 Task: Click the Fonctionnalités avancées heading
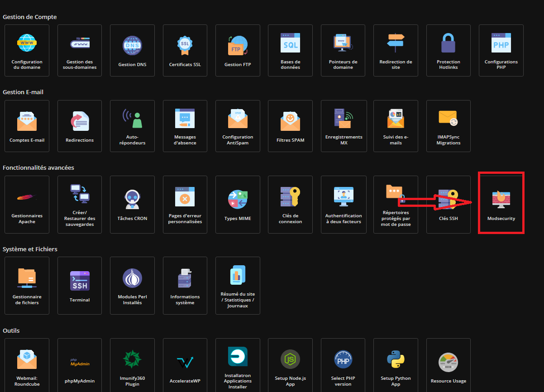[38, 167]
